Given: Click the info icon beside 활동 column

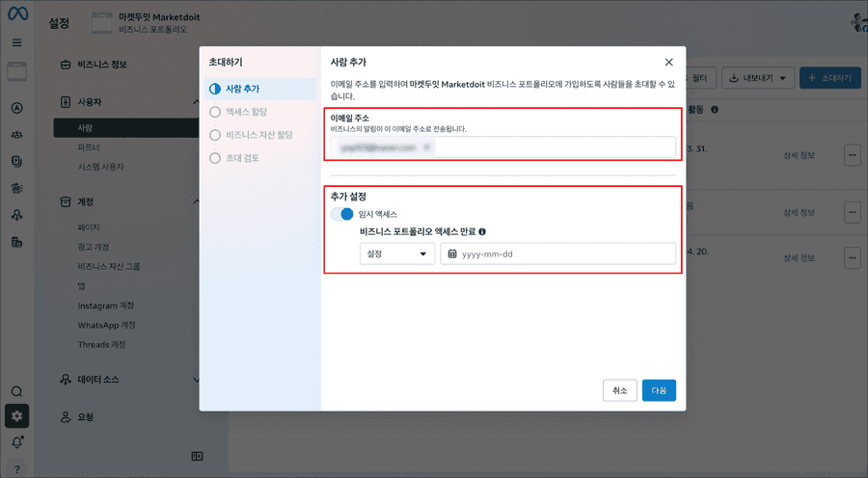Looking at the screenshot, I should [715, 110].
